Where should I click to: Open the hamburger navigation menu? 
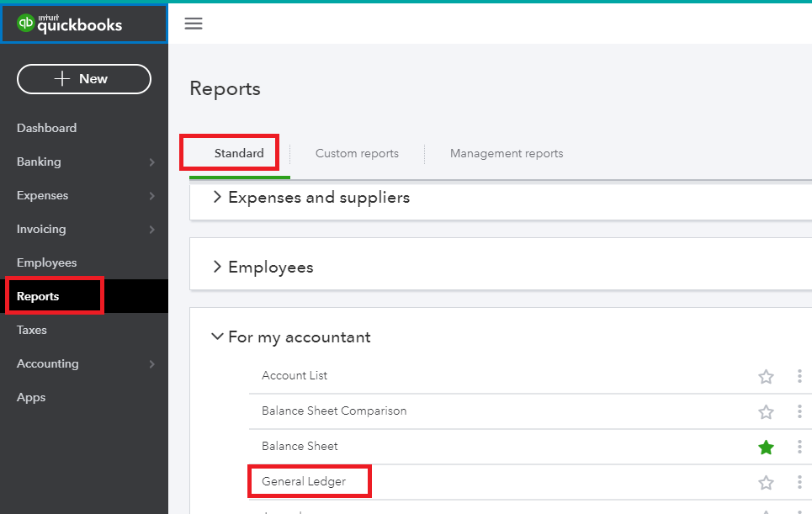[x=194, y=24]
